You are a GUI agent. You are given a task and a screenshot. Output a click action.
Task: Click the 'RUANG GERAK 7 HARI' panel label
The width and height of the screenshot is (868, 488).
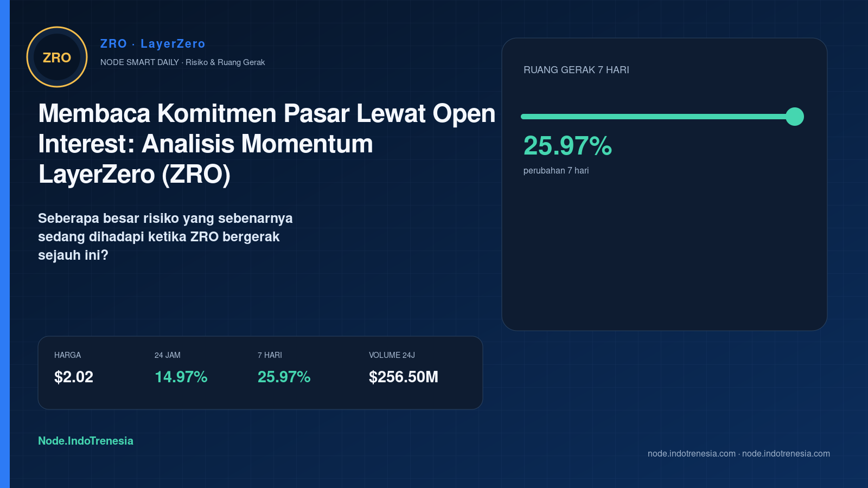576,70
